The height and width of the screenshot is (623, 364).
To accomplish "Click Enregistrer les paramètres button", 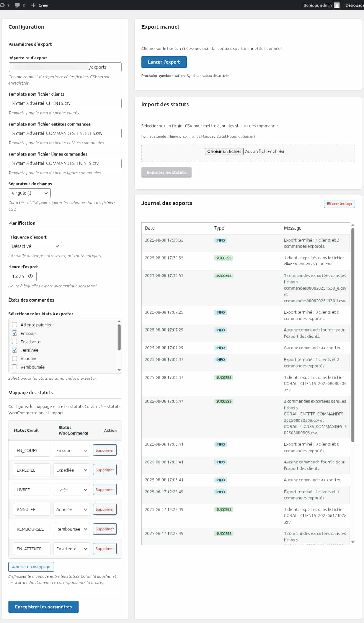I will [44, 607].
